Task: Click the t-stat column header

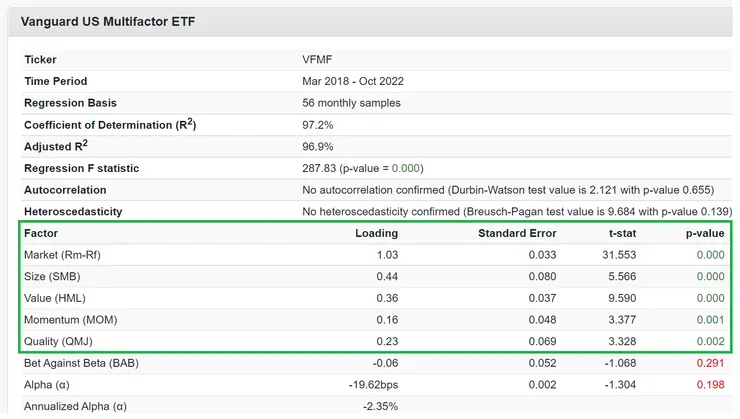Action: pos(619,233)
